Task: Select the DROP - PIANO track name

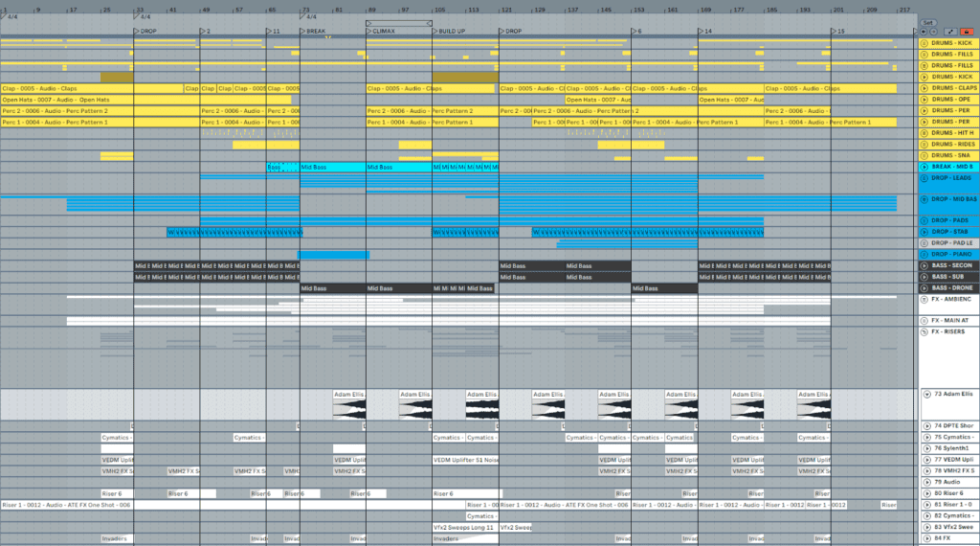Action: (x=951, y=255)
